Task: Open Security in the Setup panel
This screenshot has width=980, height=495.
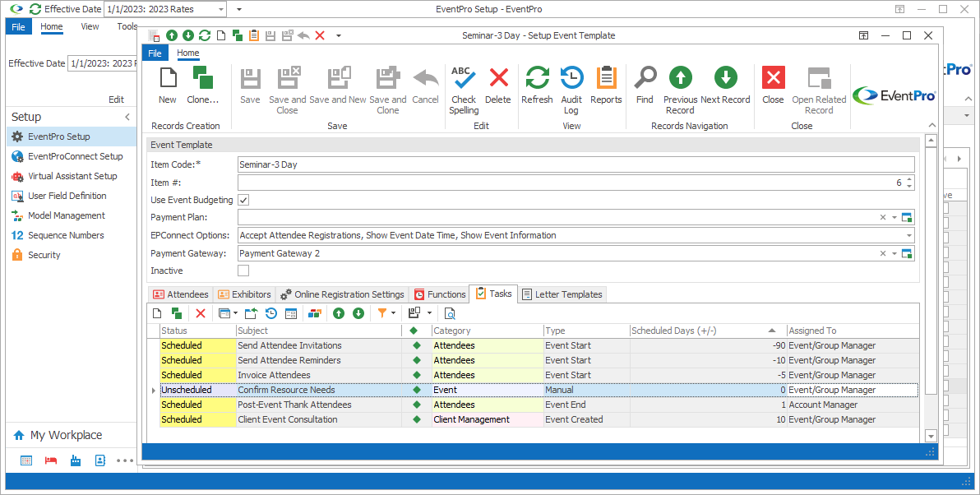Action: [72, 255]
